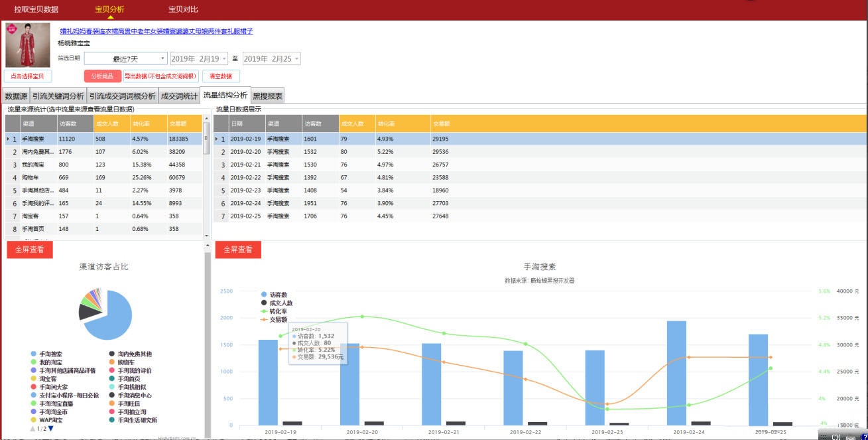Select the 2019-02-25 daily data row
This screenshot has width=868, height=440.
[540, 216]
